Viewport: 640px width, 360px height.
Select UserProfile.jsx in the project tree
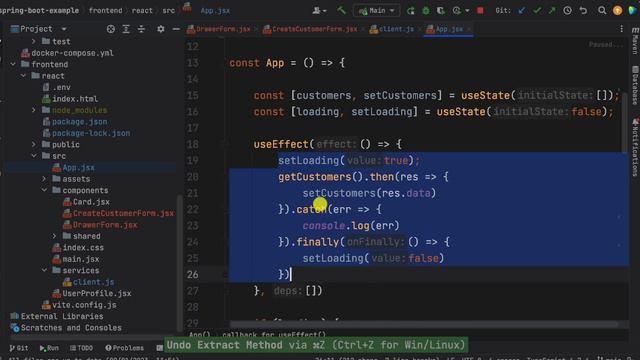pos(97,293)
